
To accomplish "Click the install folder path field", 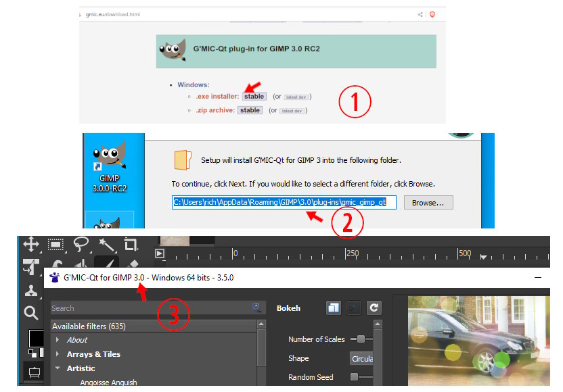I will tap(284, 202).
